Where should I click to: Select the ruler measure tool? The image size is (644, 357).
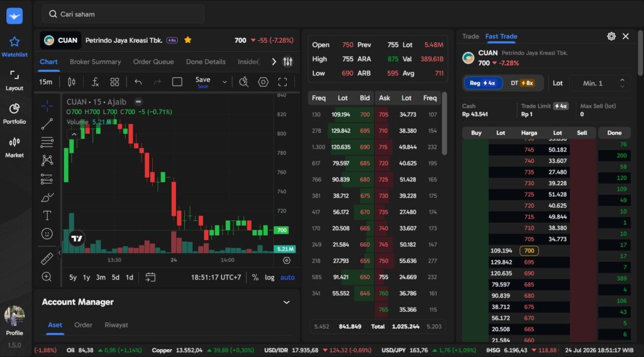[47, 259]
